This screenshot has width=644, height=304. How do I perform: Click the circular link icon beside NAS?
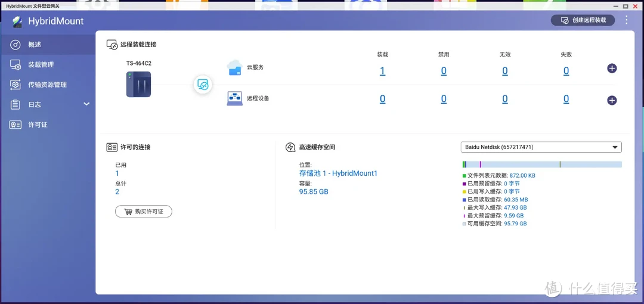(x=203, y=85)
